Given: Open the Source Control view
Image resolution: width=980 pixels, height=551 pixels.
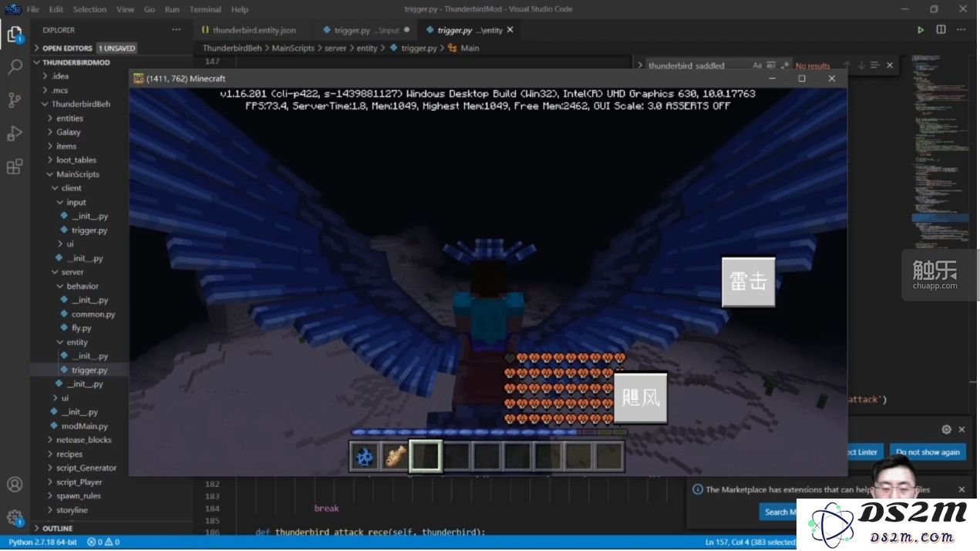Looking at the screenshot, I should pyautogui.click(x=15, y=100).
